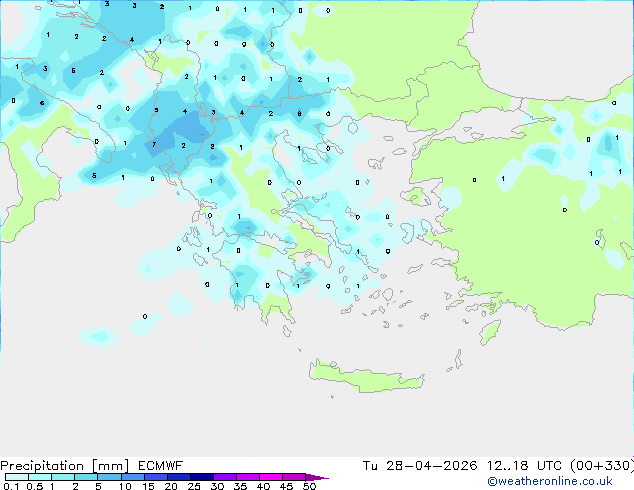Pick the 45–50 mm legend color box
Viewport: 634px width, 490px height.
294,477
